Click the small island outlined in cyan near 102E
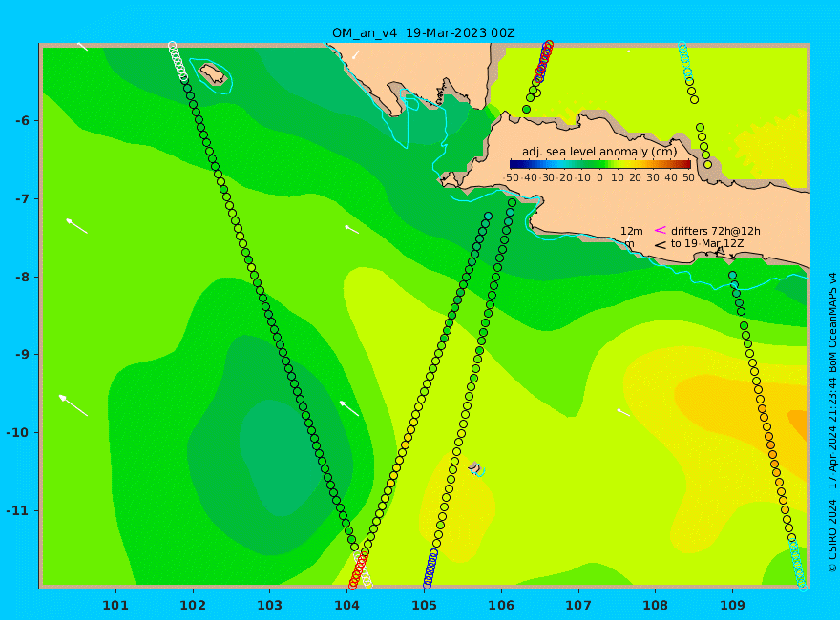The width and height of the screenshot is (840, 620). tap(213, 73)
